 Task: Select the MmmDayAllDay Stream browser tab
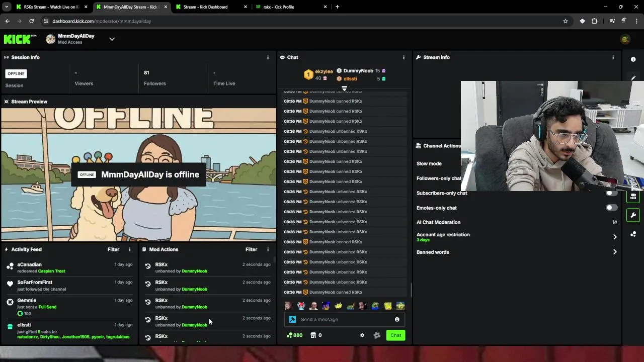coord(131,7)
